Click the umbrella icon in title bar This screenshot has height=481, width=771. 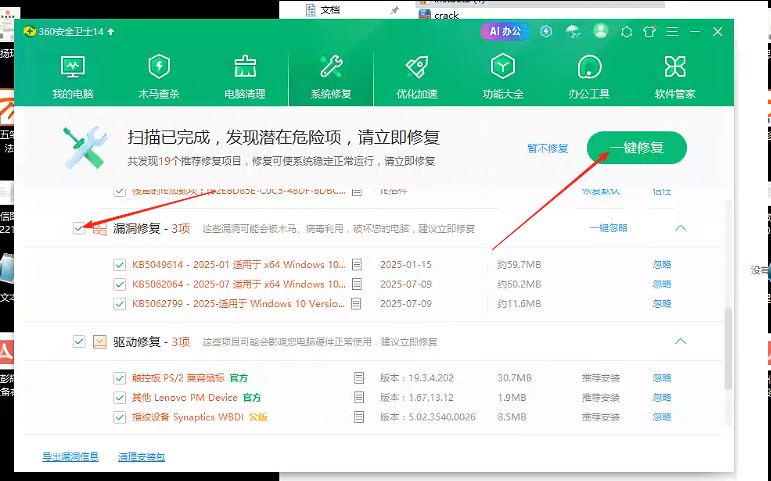[573, 31]
